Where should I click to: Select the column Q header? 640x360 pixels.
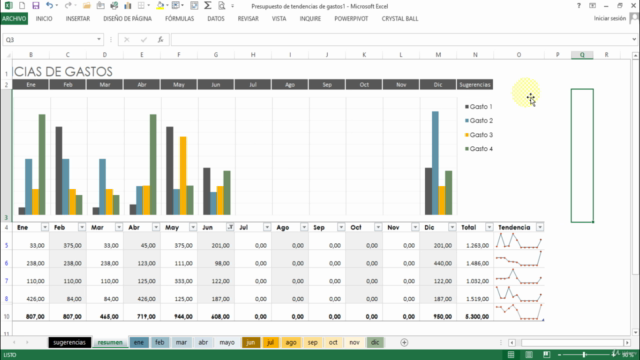[x=582, y=55]
